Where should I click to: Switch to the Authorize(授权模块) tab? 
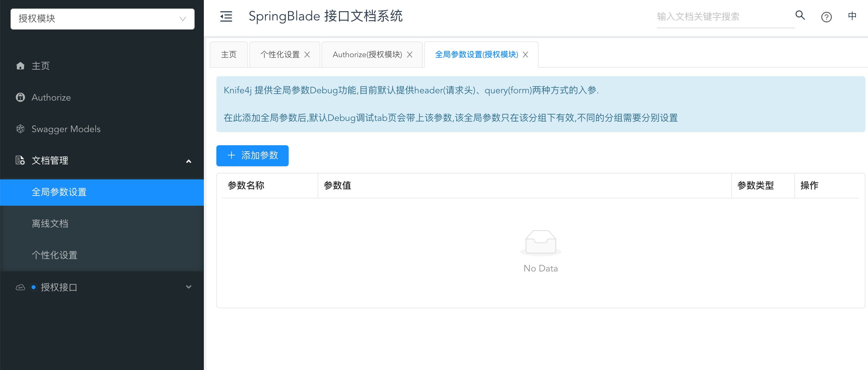tap(367, 55)
